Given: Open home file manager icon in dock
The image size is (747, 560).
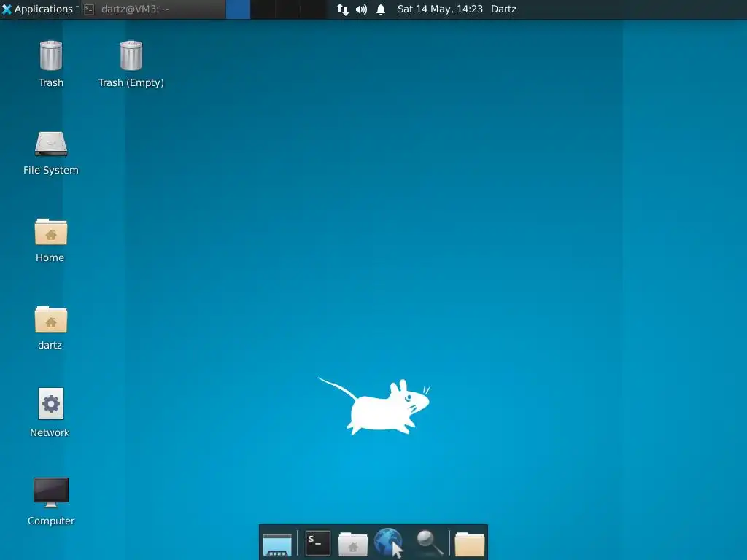Looking at the screenshot, I should pos(352,544).
